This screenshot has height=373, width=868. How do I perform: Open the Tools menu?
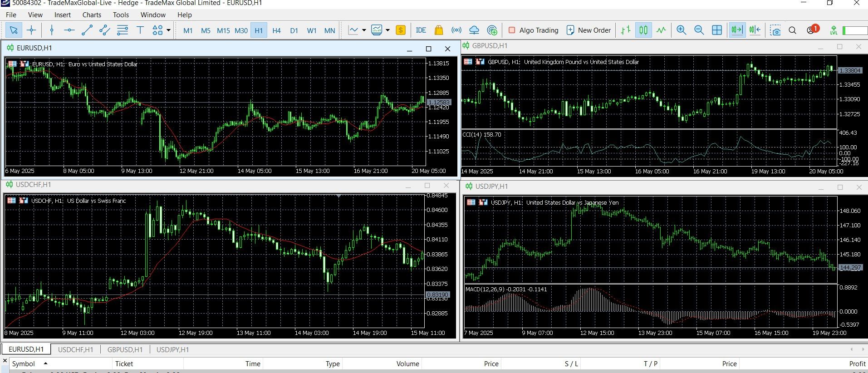click(x=121, y=15)
